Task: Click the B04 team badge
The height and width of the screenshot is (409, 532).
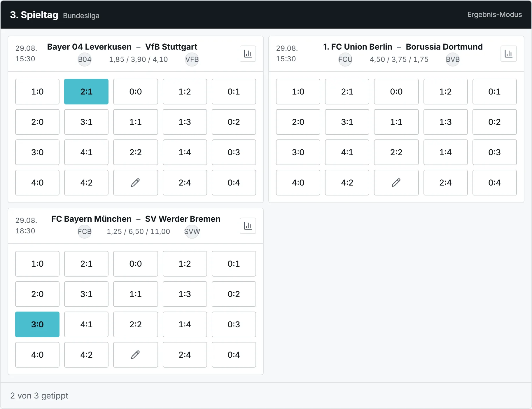Action: pos(85,60)
